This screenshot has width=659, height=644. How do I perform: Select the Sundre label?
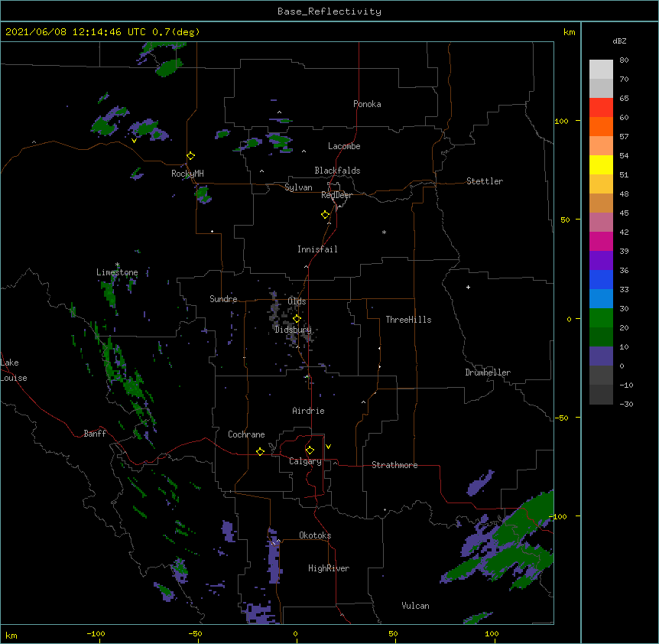pyautogui.click(x=223, y=299)
